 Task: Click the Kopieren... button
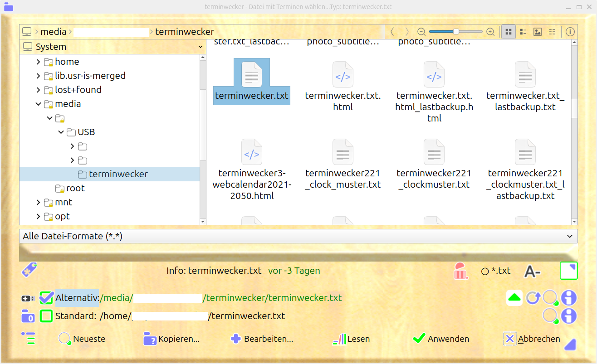[171, 339]
